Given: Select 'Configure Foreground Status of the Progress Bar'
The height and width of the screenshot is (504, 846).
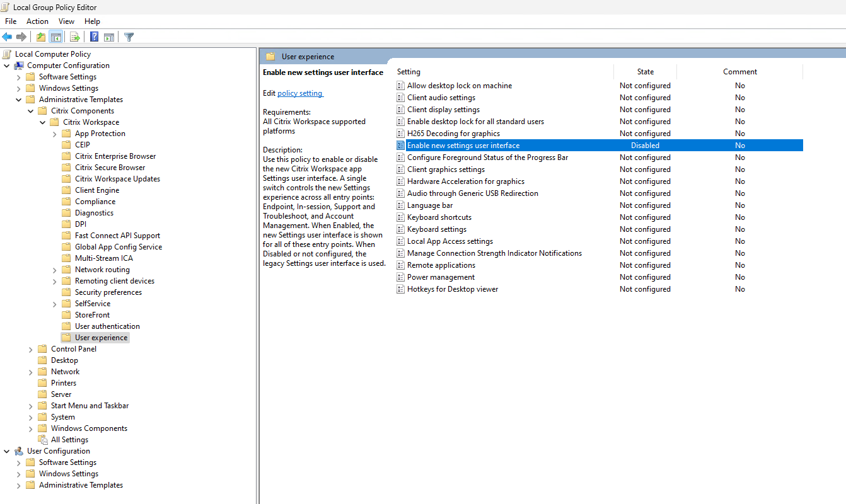Looking at the screenshot, I should (x=487, y=157).
